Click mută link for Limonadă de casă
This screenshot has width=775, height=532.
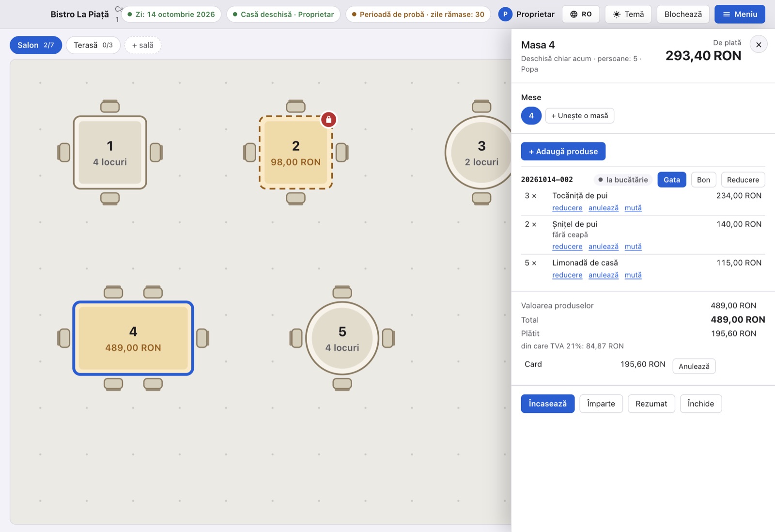click(633, 275)
